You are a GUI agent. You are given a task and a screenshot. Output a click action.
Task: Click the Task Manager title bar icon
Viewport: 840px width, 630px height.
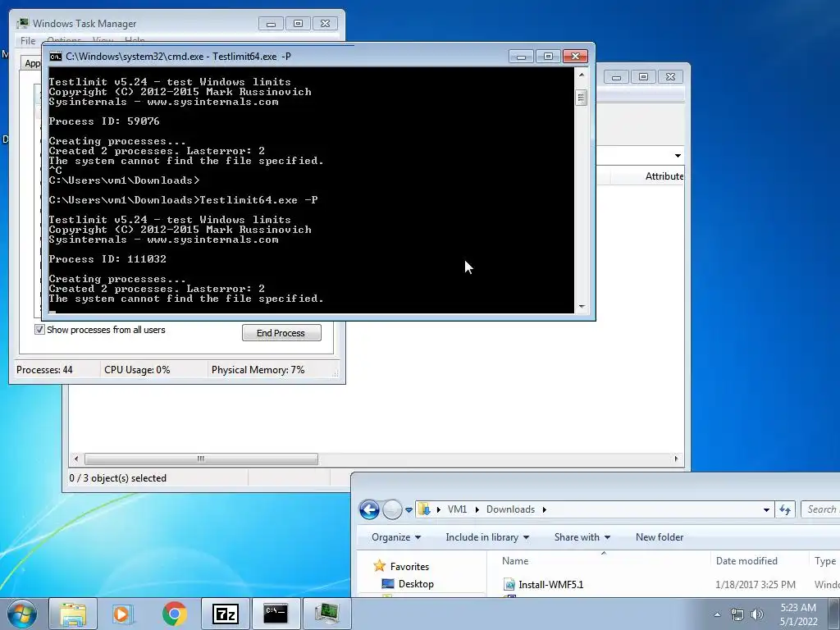point(22,24)
